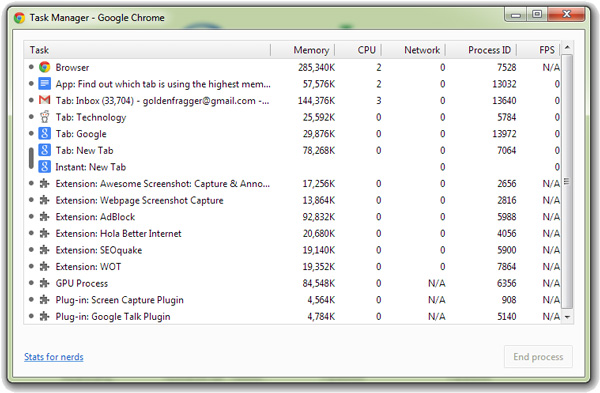
Task: Sort by the FPS column header
Action: [539, 50]
